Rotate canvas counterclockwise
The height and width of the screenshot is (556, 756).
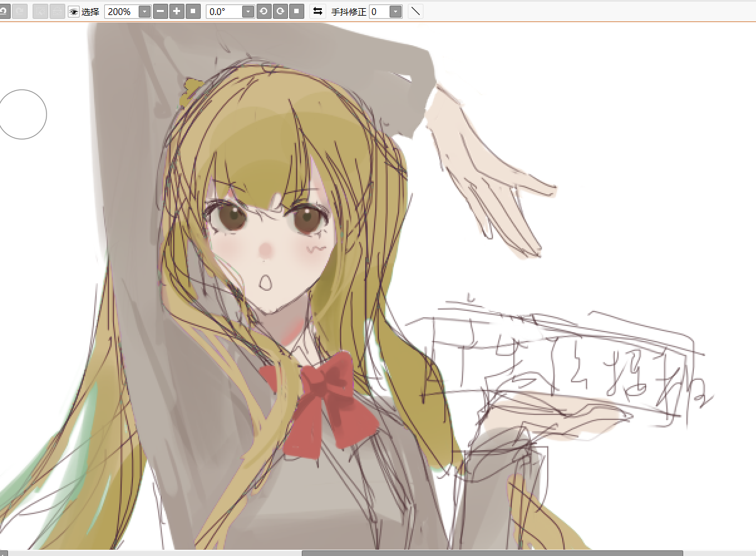coord(264,11)
